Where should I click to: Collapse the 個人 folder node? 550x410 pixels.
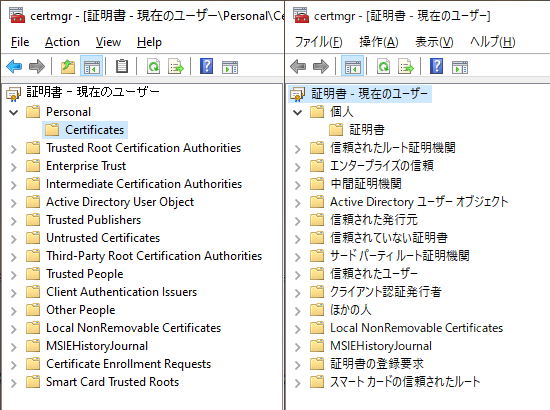pyautogui.click(x=297, y=113)
